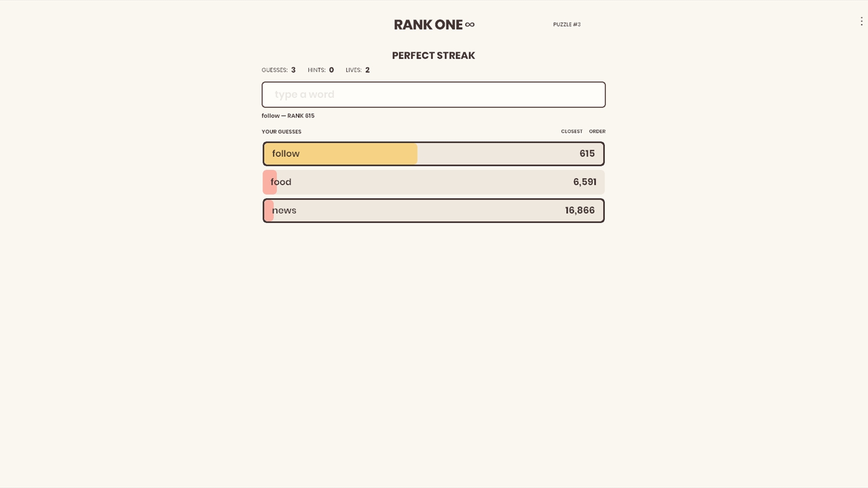This screenshot has width=868, height=488.
Task: Click the pink progress bar for news
Action: point(269,210)
